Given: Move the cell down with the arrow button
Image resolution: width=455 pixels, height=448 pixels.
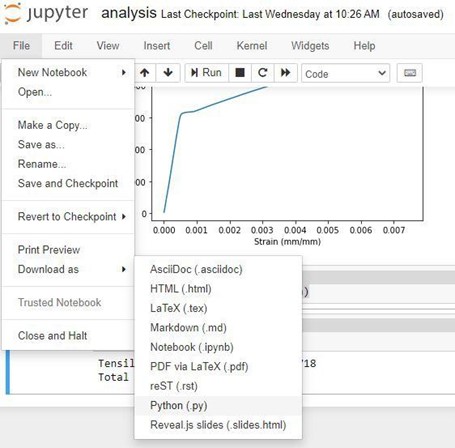Looking at the screenshot, I should click(168, 73).
